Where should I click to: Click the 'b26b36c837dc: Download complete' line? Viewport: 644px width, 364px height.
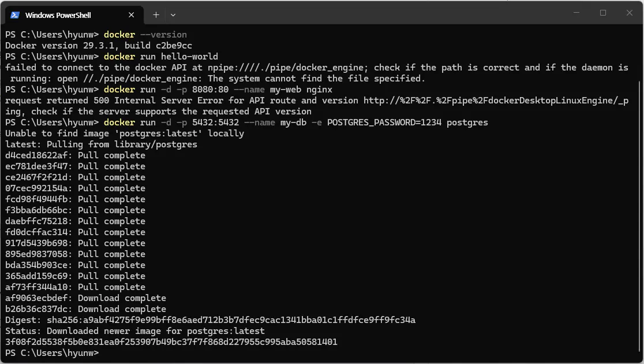pyautogui.click(x=86, y=309)
